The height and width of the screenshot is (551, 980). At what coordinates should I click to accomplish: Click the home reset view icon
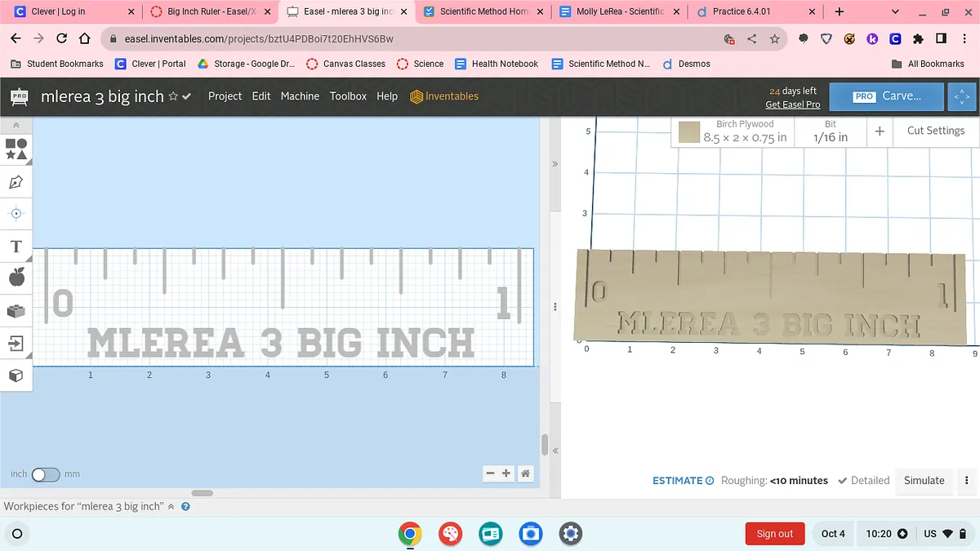(526, 473)
